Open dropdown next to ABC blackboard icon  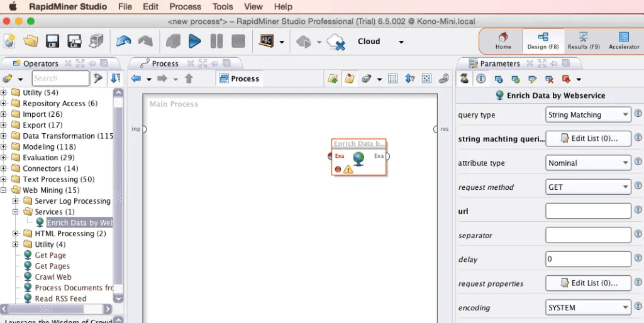point(282,42)
